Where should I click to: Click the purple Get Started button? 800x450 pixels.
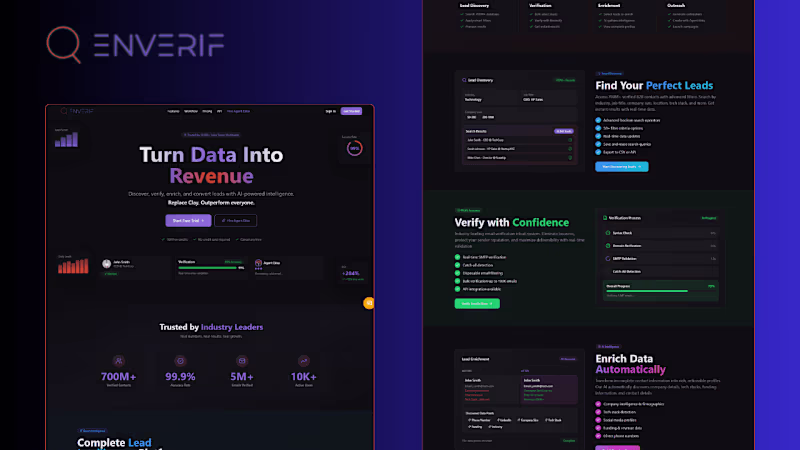click(x=352, y=111)
